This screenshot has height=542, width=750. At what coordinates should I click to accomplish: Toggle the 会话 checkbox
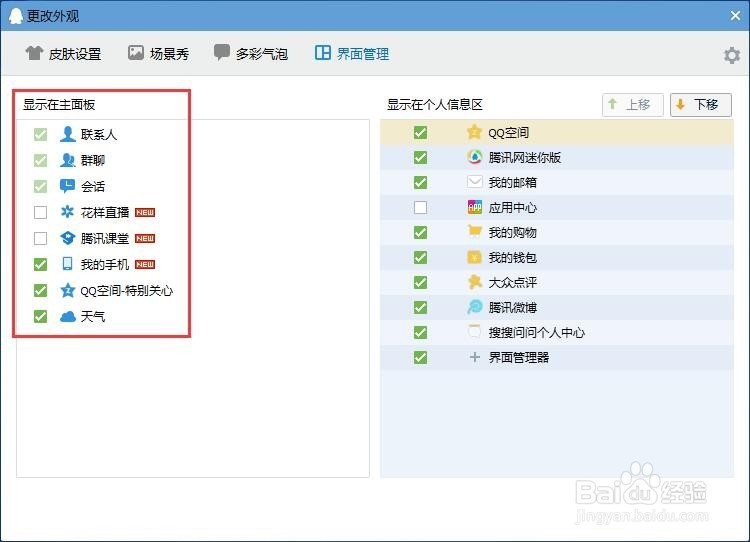coord(41,186)
